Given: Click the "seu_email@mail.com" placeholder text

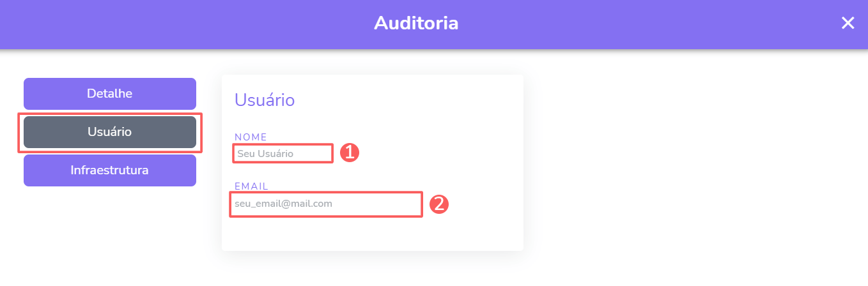Looking at the screenshot, I should click(x=283, y=204).
